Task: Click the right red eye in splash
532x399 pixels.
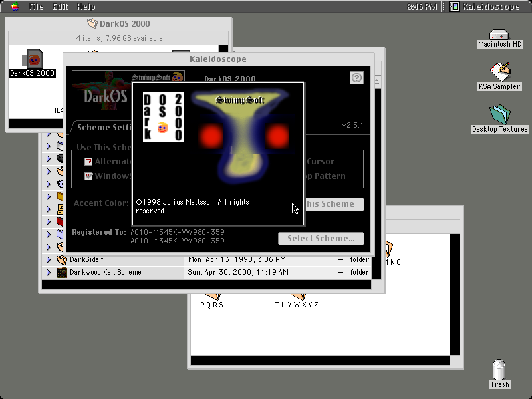Action: (x=277, y=136)
